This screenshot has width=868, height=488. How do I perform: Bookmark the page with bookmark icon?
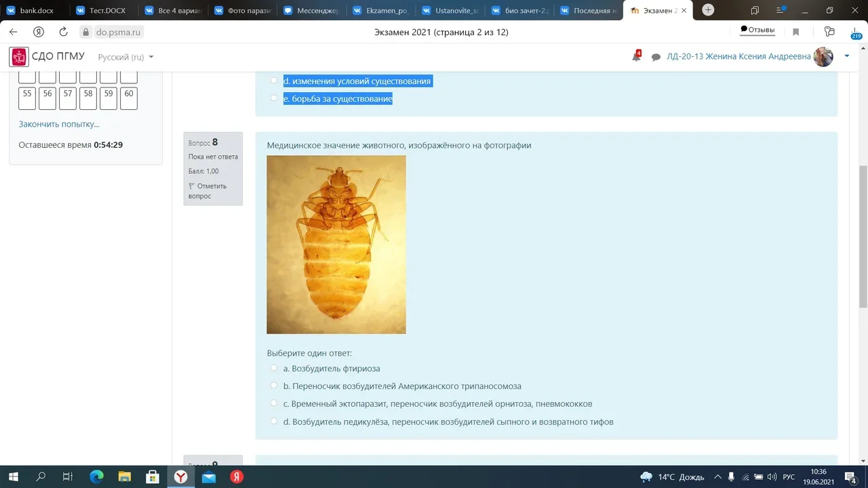point(796,32)
